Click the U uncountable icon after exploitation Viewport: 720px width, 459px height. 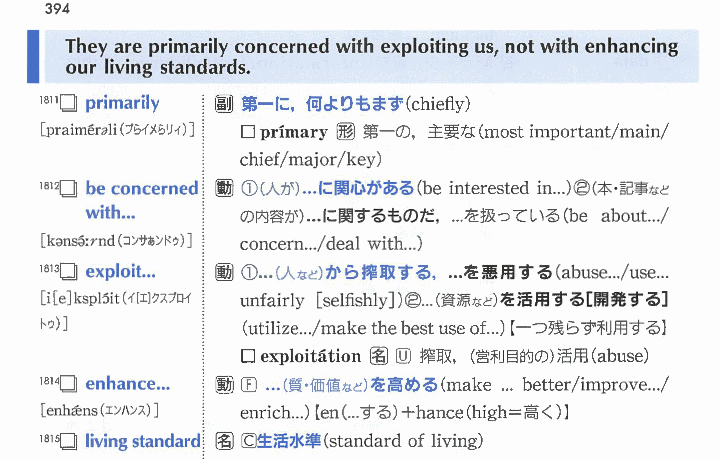click(x=405, y=356)
